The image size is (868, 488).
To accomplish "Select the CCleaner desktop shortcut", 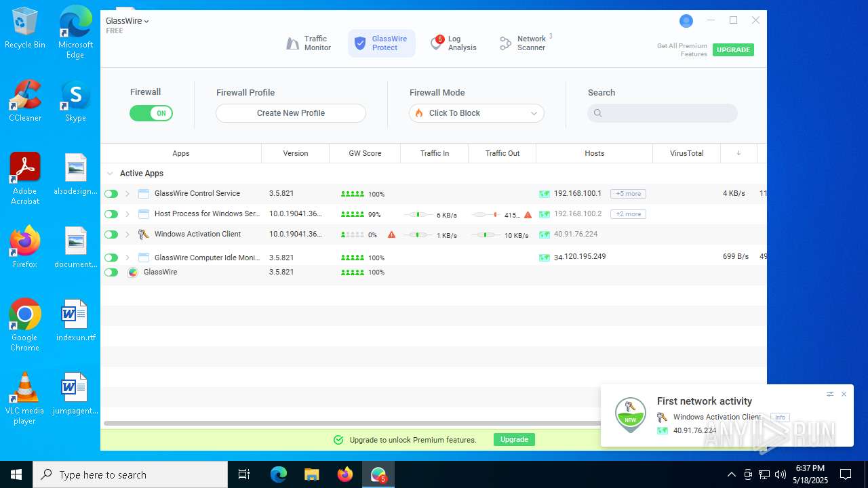I will tap(25, 102).
